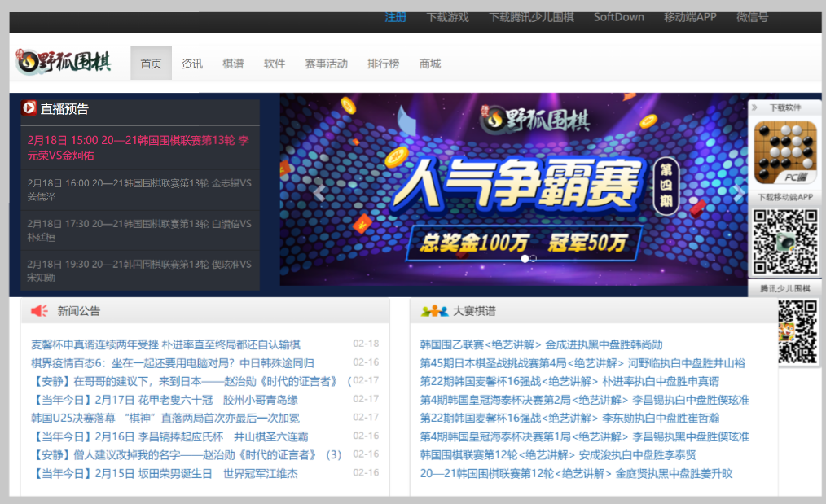Open news 韩国U25决赛落幕
The width and height of the screenshot is (826, 504).
tap(165, 419)
